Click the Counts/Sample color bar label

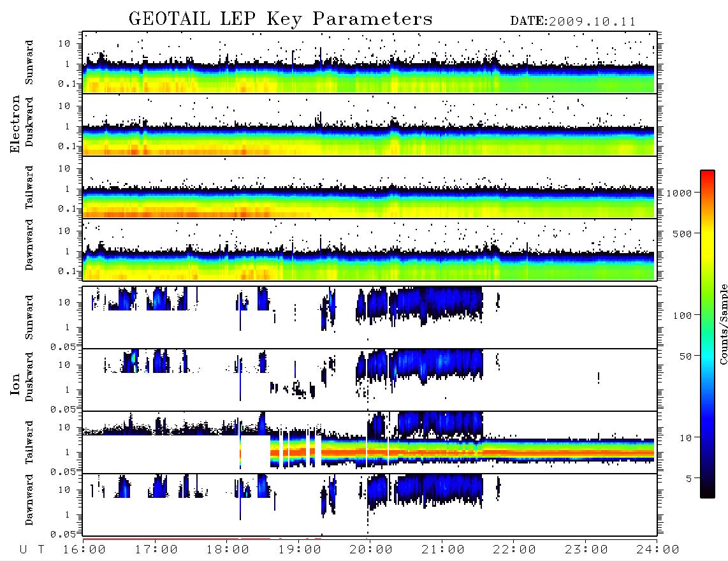coord(723,324)
